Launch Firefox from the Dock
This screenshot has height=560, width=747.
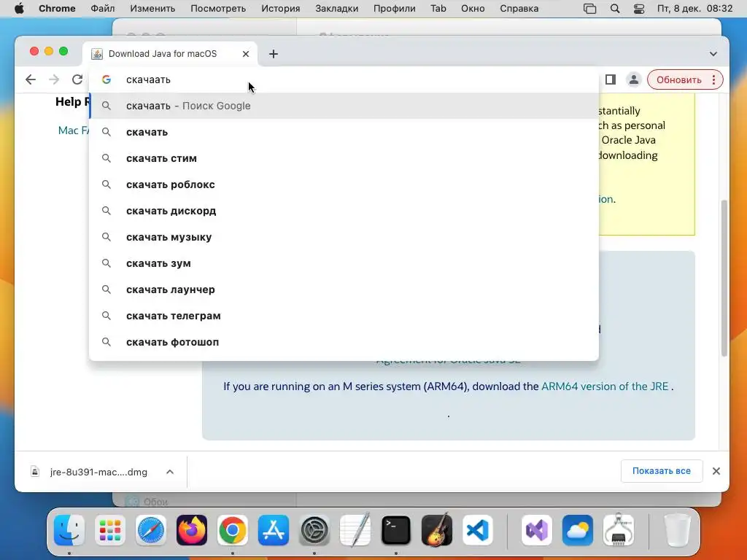[x=192, y=530]
